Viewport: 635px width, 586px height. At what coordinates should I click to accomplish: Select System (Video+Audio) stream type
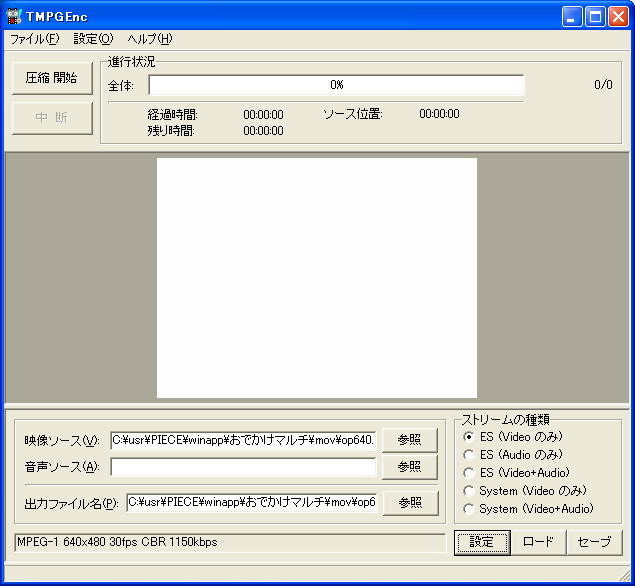pyautogui.click(x=528, y=509)
